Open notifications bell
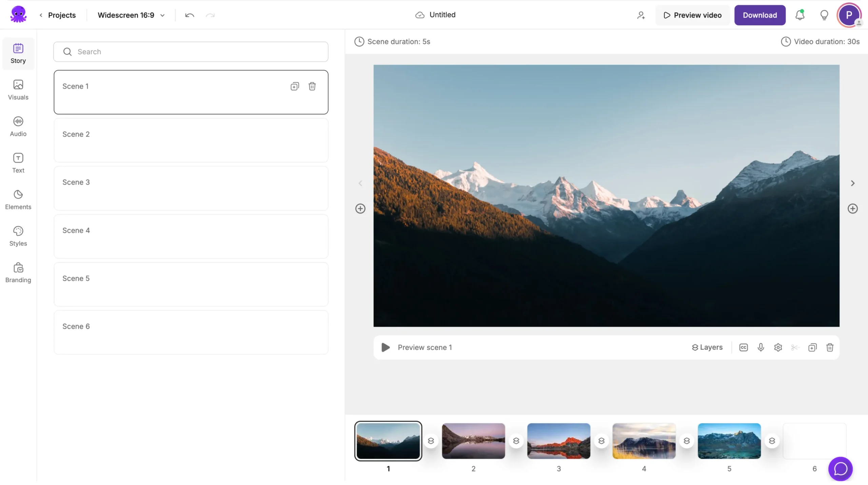868x485 pixels. [x=800, y=15]
